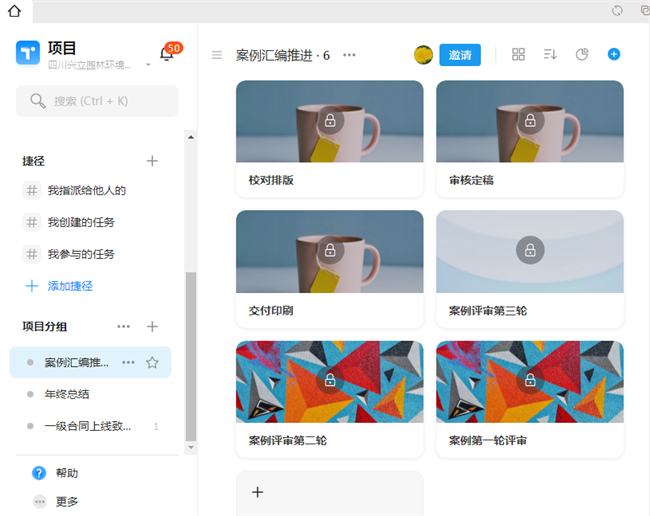Viewport: 650px width, 516px height.
Task: Click the search box 搜索 (Ctrl + K)
Action: click(x=97, y=101)
